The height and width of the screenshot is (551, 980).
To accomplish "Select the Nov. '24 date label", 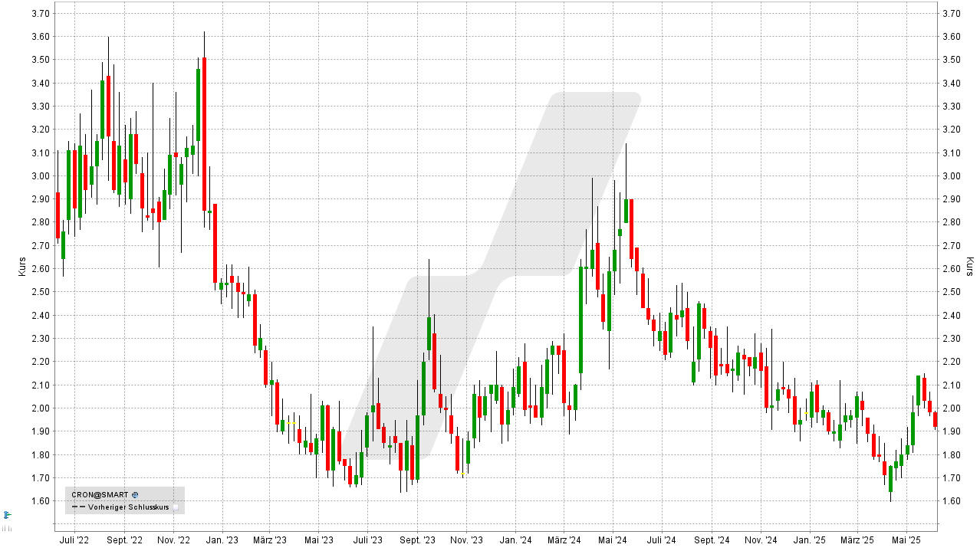I will (x=761, y=540).
